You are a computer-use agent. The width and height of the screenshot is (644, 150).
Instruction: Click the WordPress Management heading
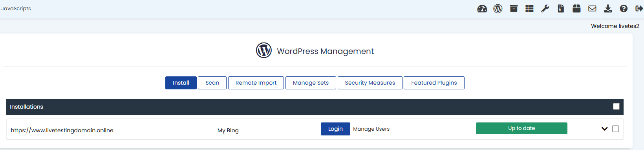tap(326, 51)
